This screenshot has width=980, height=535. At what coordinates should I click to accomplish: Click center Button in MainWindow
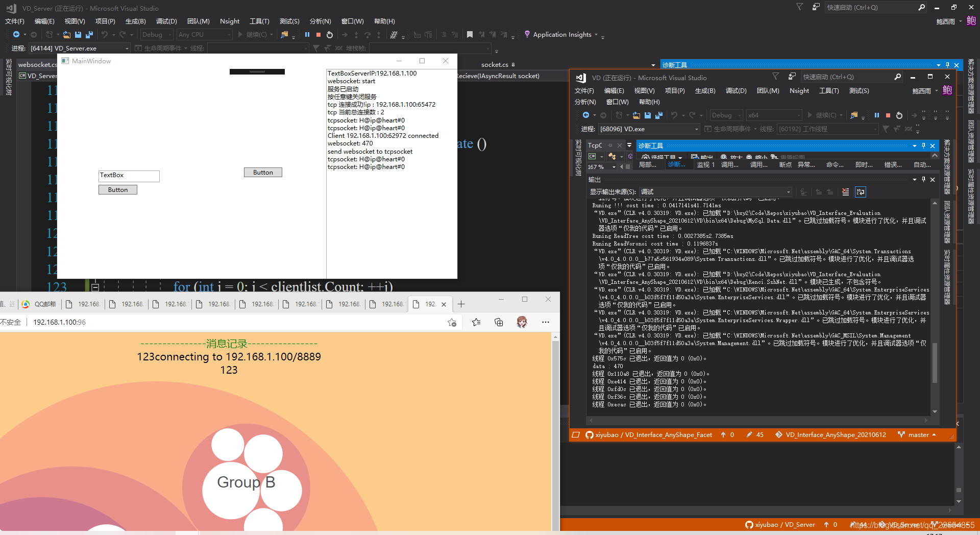pos(263,172)
